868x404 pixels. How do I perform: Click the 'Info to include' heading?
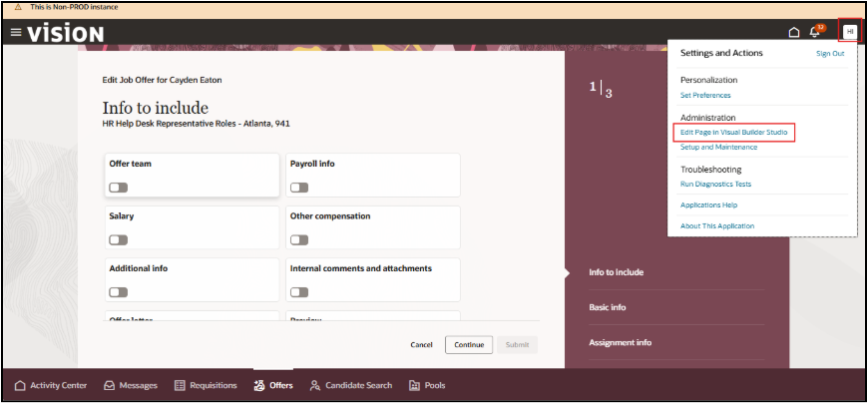click(x=155, y=108)
